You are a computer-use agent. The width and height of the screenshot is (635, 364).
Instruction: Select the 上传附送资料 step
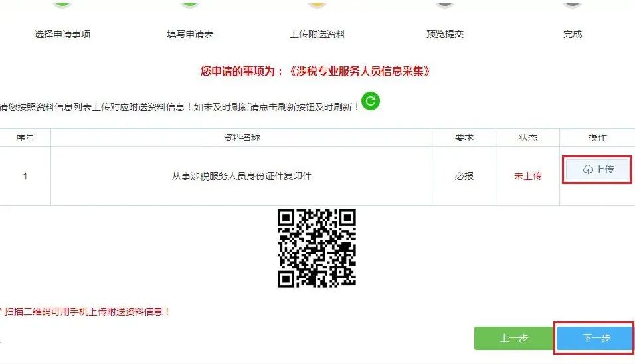click(317, 34)
